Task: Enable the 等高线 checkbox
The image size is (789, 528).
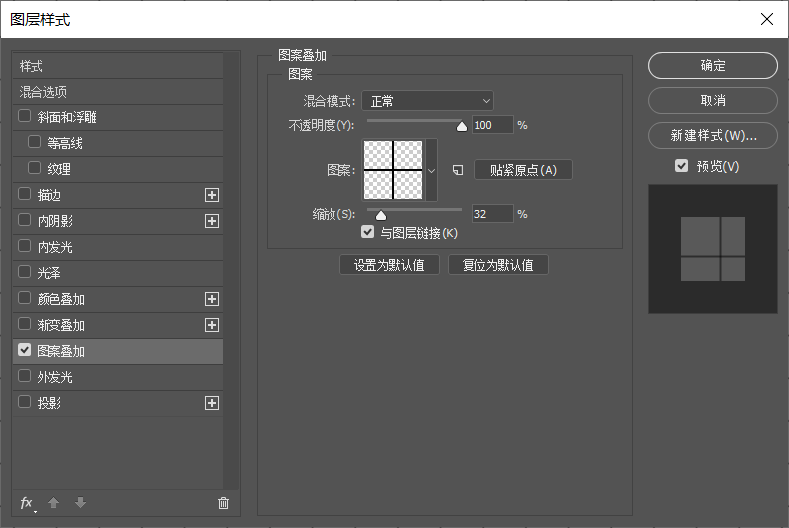Action: (x=34, y=142)
